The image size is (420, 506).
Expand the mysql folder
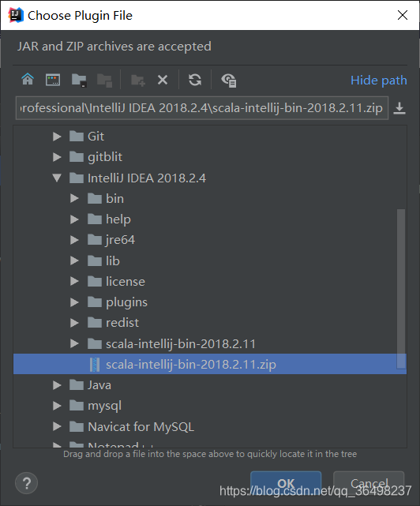point(57,406)
